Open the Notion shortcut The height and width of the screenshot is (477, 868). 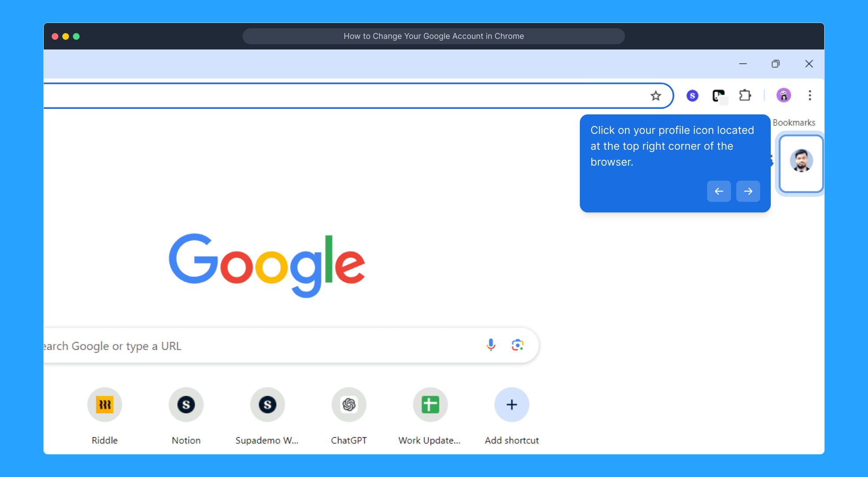coord(186,405)
